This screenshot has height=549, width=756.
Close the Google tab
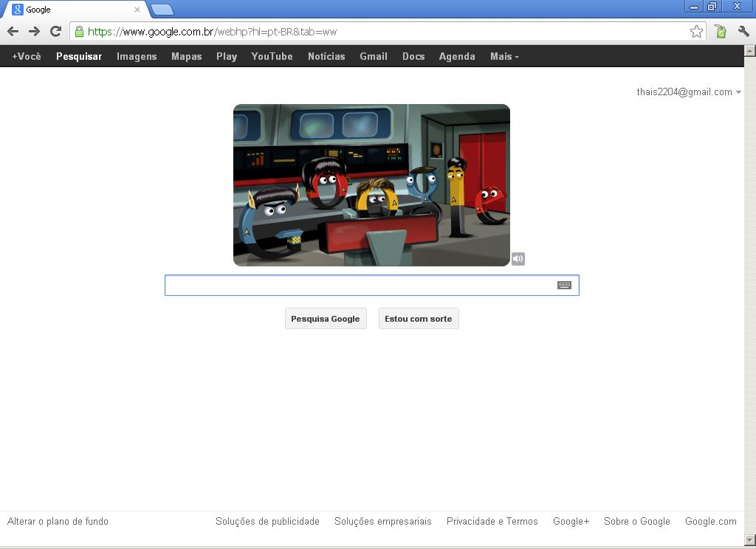pos(137,10)
